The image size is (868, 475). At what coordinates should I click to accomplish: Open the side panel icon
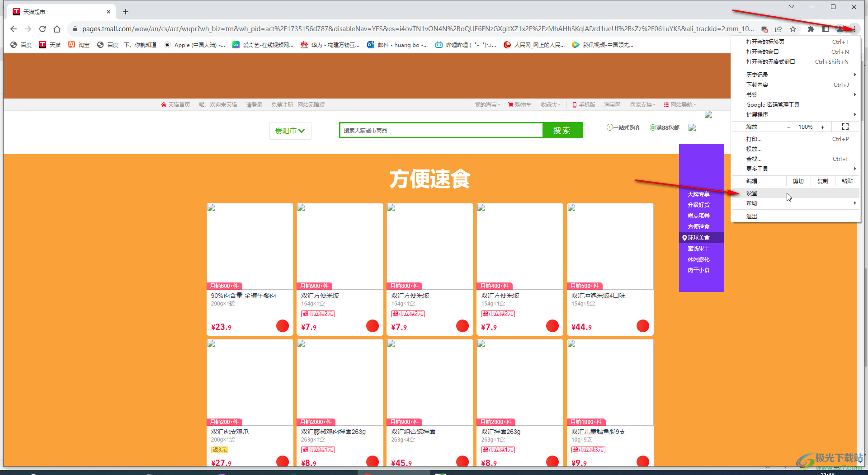click(x=826, y=29)
